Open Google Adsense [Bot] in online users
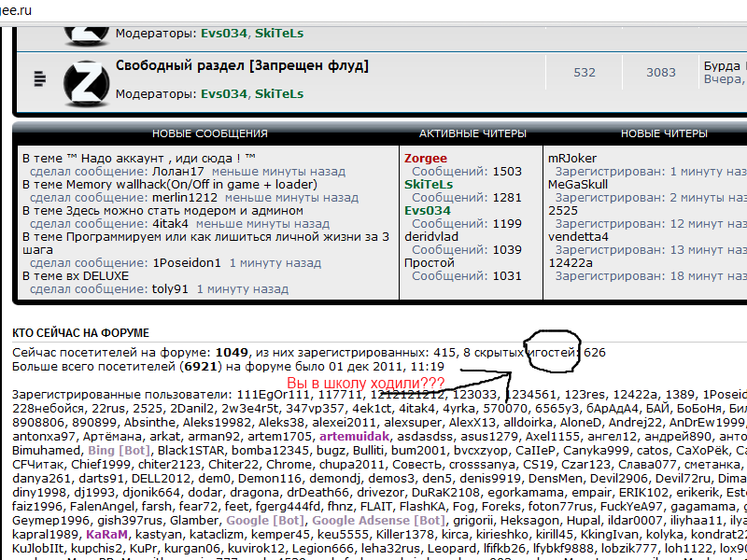Screen dimensions: 747x560 pos(379,521)
